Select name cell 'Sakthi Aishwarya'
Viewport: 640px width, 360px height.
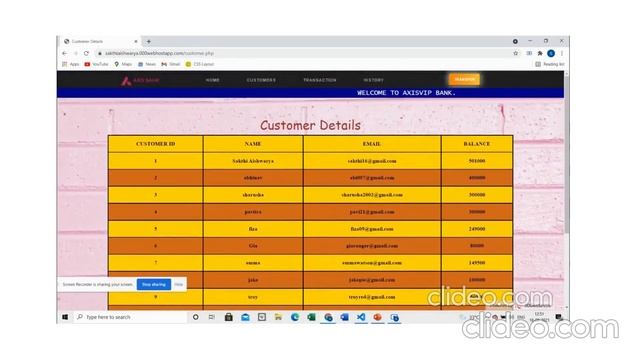[253, 161]
